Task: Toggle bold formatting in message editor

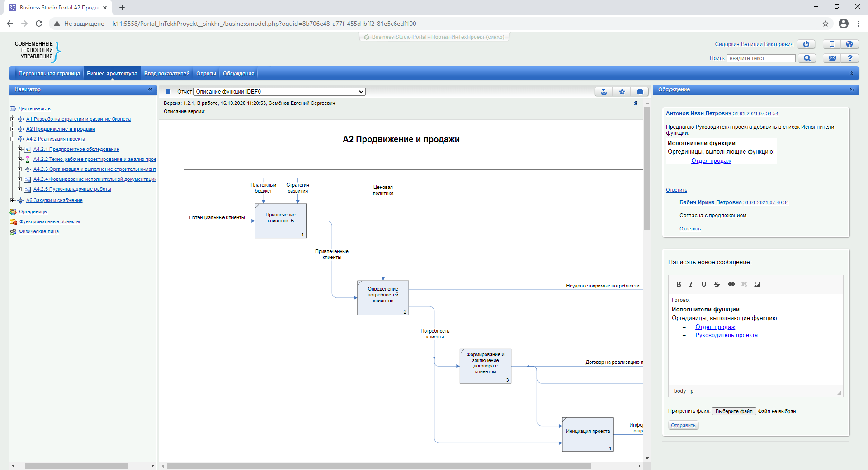Action: 679,284
